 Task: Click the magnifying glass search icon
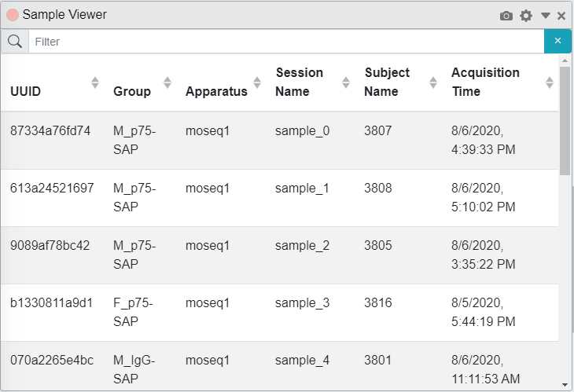(15, 42)
